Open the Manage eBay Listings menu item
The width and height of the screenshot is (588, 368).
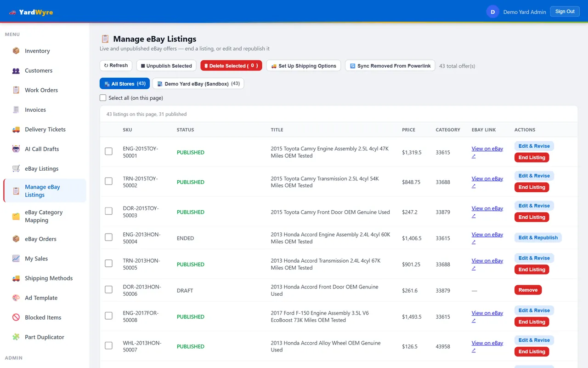coord(45,191)
